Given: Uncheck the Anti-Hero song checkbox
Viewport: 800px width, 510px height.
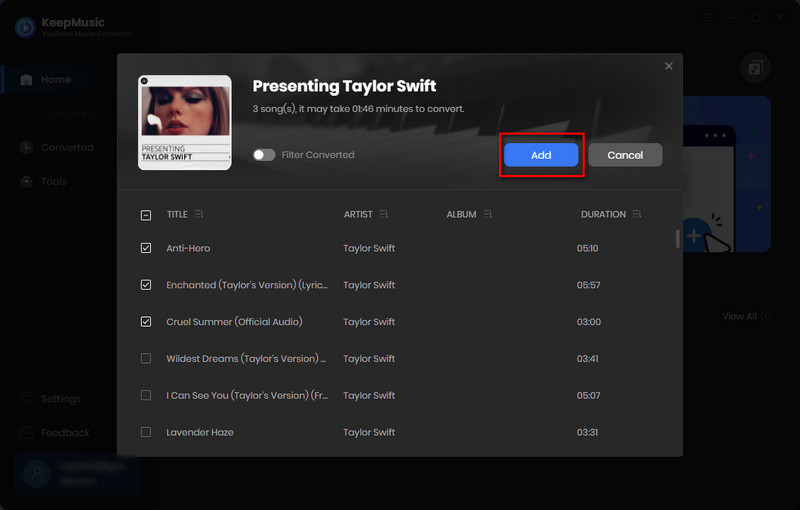Looking at the screenshot, I should tap(146, 248).
